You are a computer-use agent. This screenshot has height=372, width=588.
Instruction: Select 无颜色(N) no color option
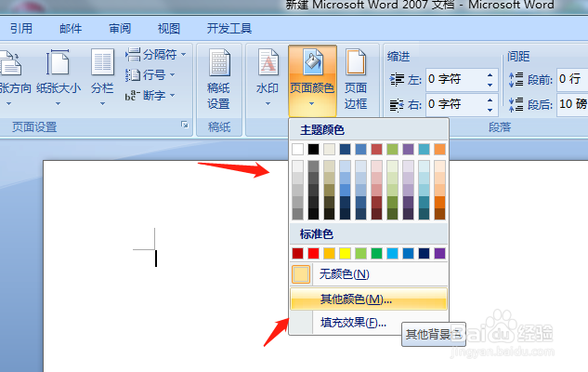(x=369, y=274)
